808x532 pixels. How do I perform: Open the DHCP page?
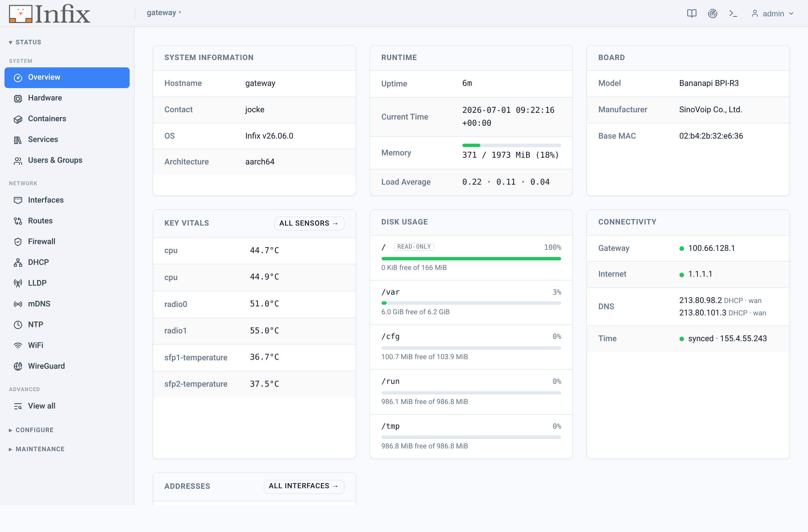pyautogui.click(x=67, y=262)
